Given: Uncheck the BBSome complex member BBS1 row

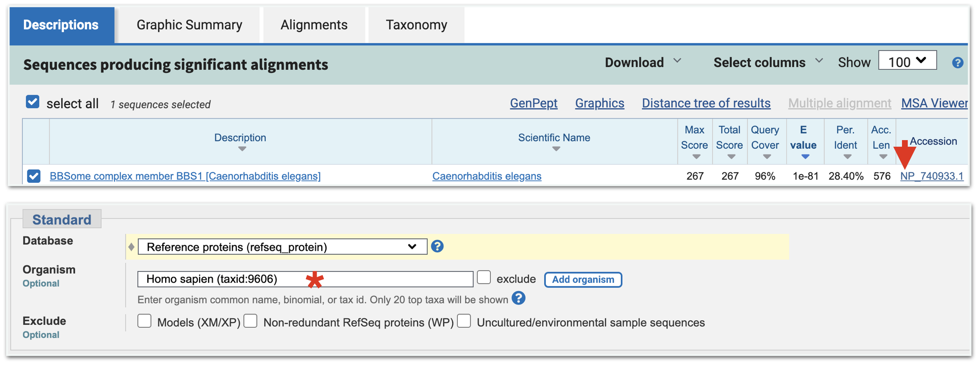Looking at the screenshot, I should click(34, 176).
